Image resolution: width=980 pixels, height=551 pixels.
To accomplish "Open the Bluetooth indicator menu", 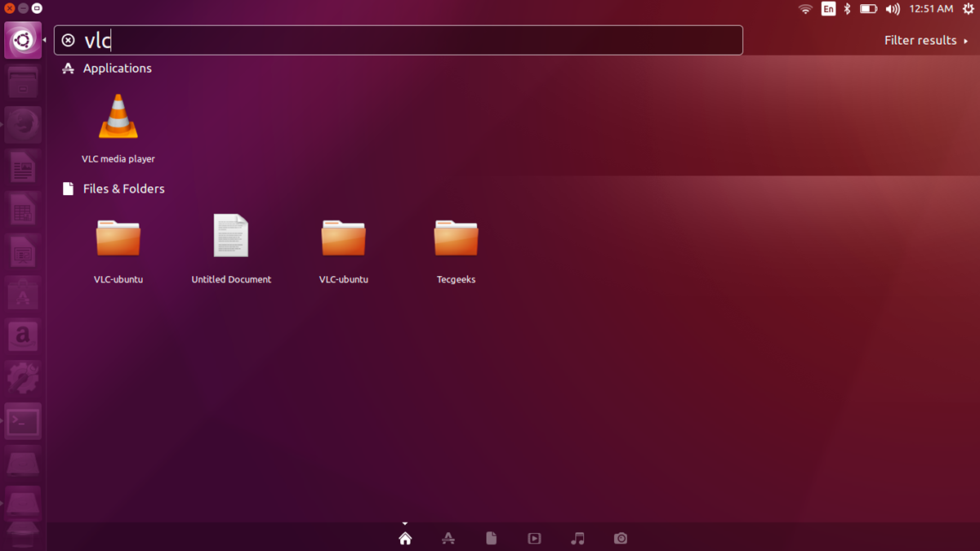I will pyautogui.click(x=847, y=9).
